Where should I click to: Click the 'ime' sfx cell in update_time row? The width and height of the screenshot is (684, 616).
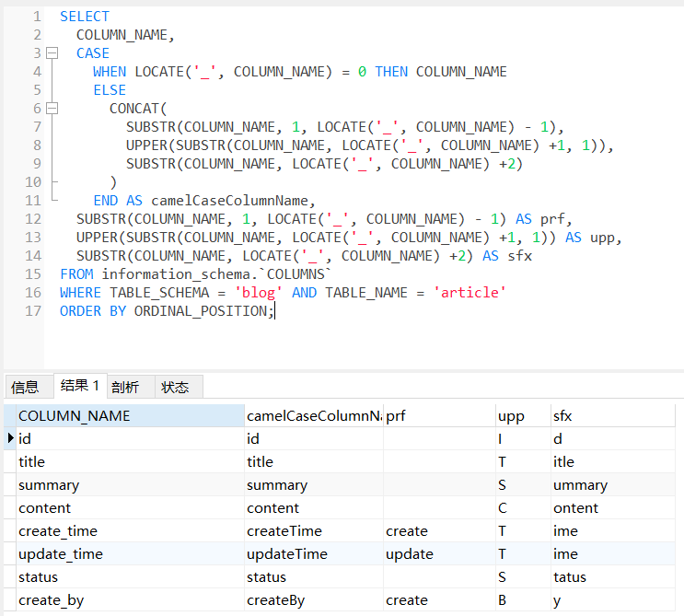point(613,554)
